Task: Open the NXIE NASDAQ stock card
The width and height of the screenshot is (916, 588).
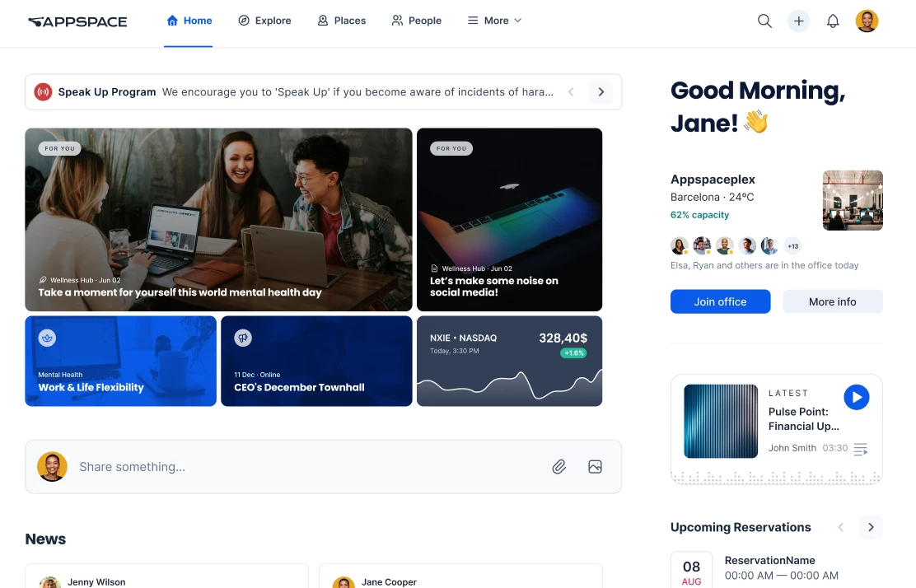Action: point(509,361)
